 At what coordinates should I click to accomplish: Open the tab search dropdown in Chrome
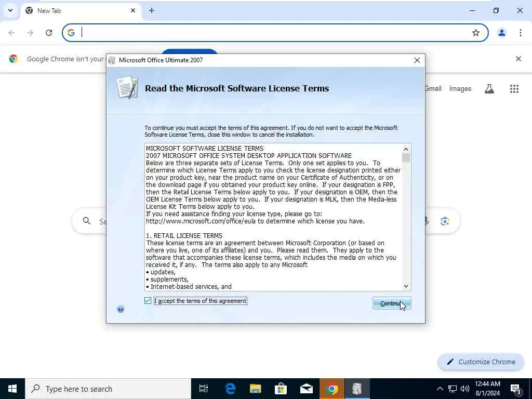click(10, 10)
